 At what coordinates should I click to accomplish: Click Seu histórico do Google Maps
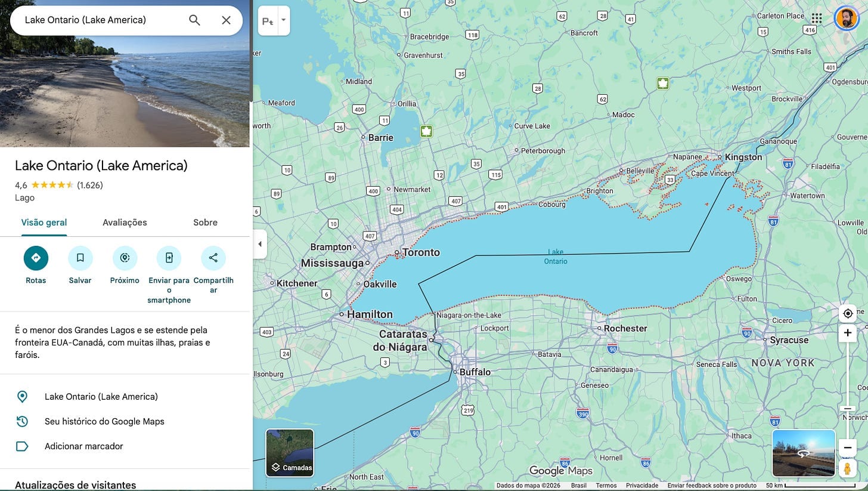(x=104, y=421)
